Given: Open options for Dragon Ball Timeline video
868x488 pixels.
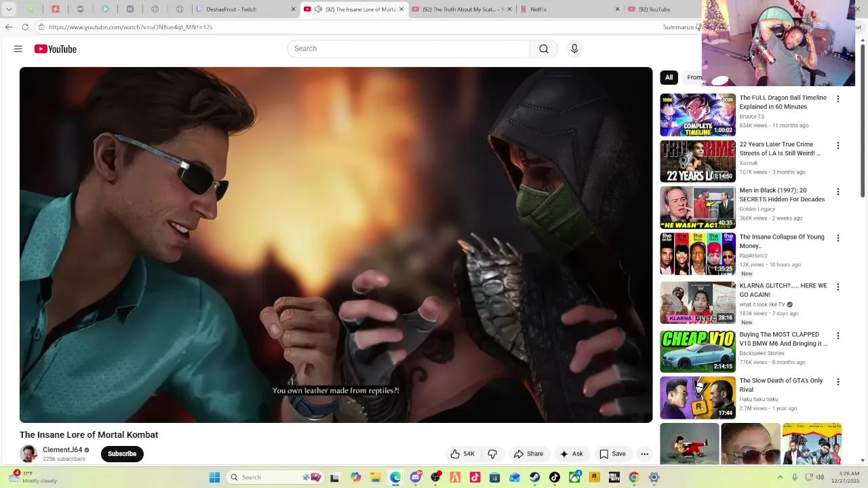Looking at the screenshot, I should tap(838, 99).
